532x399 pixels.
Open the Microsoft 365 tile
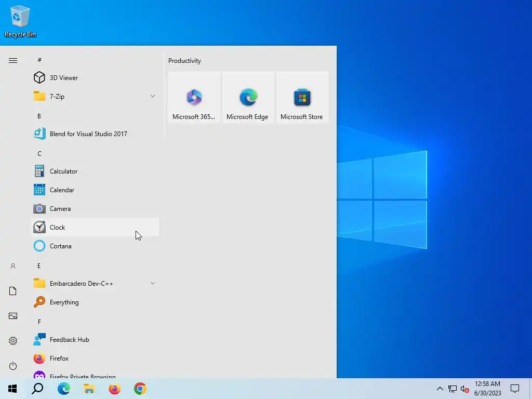194,97
